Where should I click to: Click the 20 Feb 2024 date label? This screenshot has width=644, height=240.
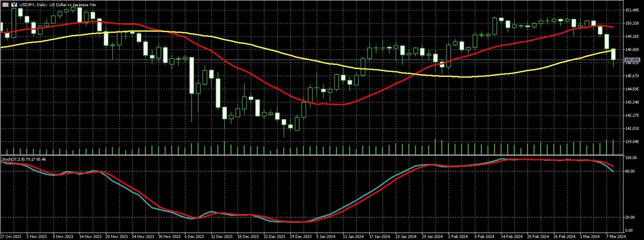coord(538,237)
